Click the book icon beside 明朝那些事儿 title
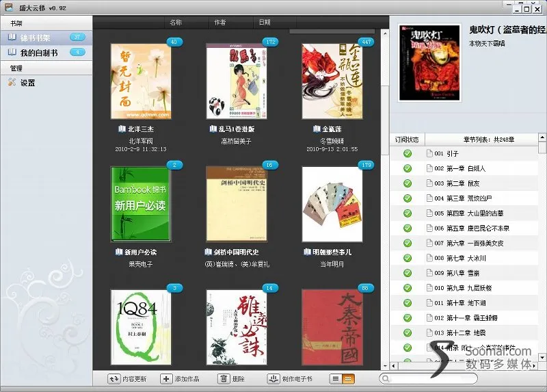The image size is (547, 392). click(x=307, y=252)
